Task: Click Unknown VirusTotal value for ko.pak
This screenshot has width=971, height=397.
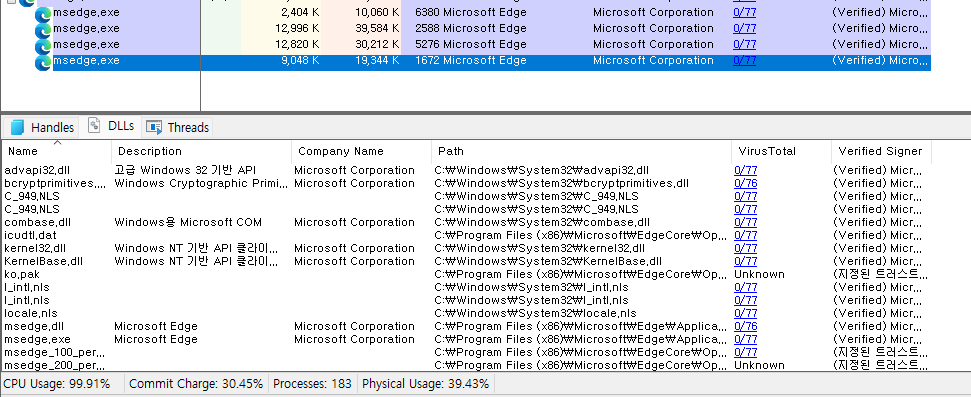Action: click(x=759, y=274)
